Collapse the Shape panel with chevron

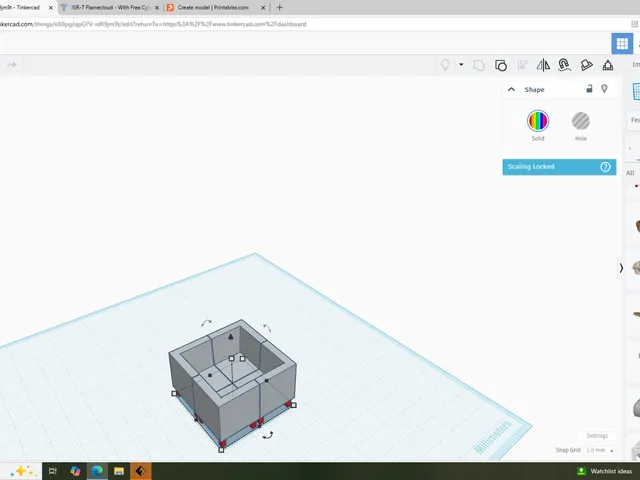point(511,89)
